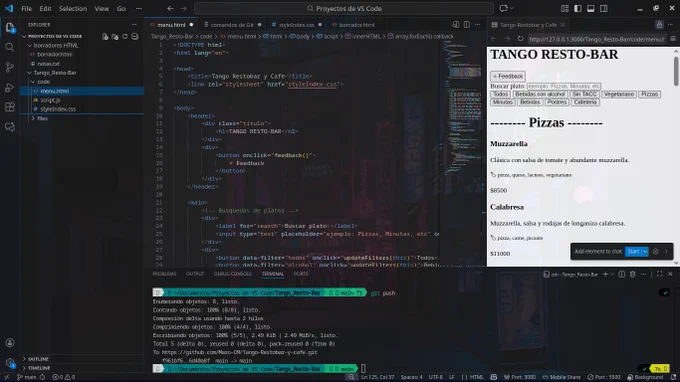The height and width of the screenshot is (382, 680).
Task: Click the Feedback button in preview
Action: pos(508,76)
